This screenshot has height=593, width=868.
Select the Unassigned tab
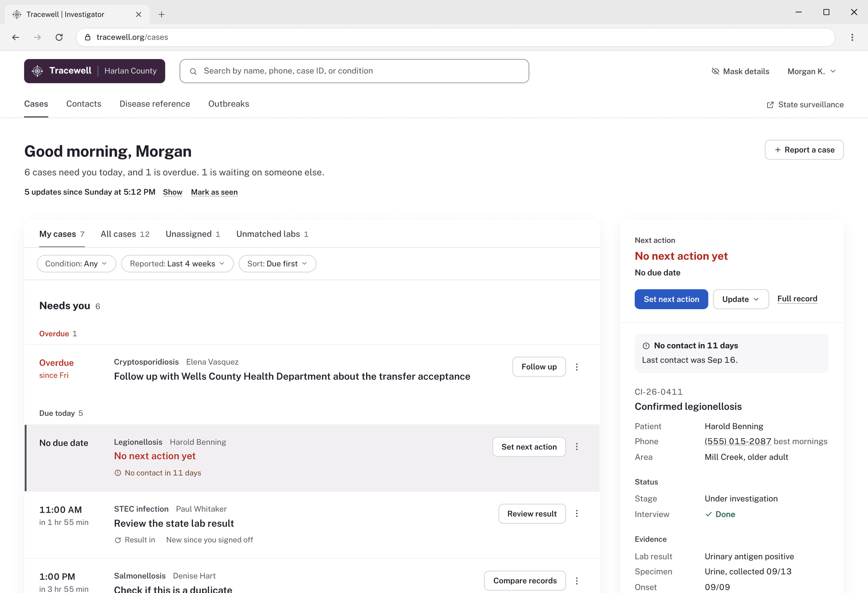[193, 234]
